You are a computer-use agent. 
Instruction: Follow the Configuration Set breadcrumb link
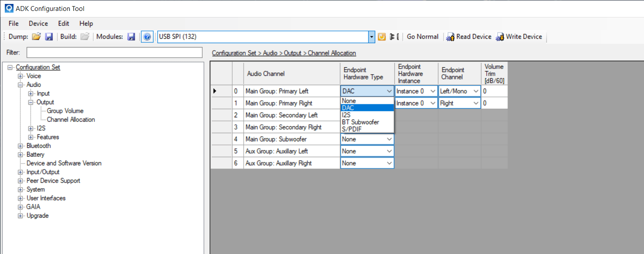pos(234,53)
